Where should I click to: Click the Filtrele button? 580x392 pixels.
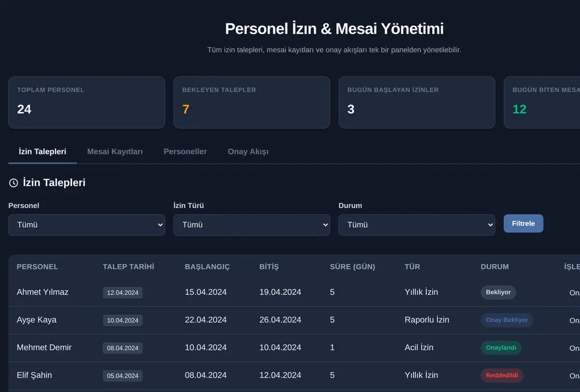pyautogui.click(x=523, y=223)
